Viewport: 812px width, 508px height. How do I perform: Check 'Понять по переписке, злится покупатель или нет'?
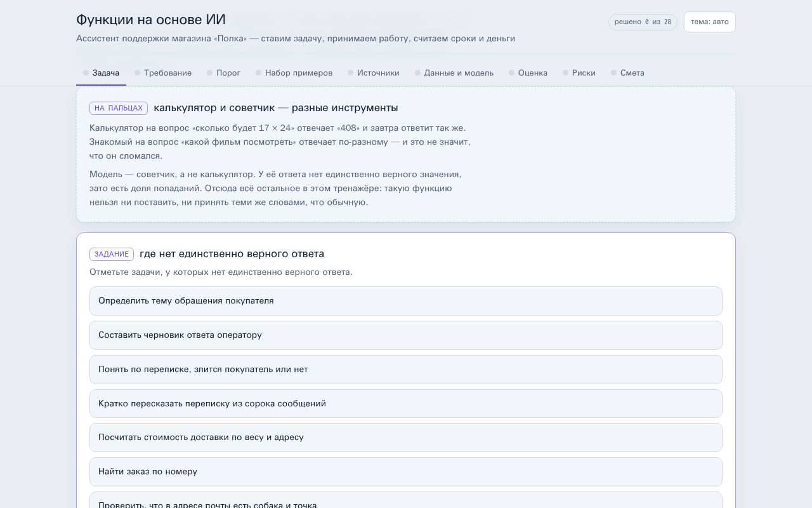click(x=406, y=370)
